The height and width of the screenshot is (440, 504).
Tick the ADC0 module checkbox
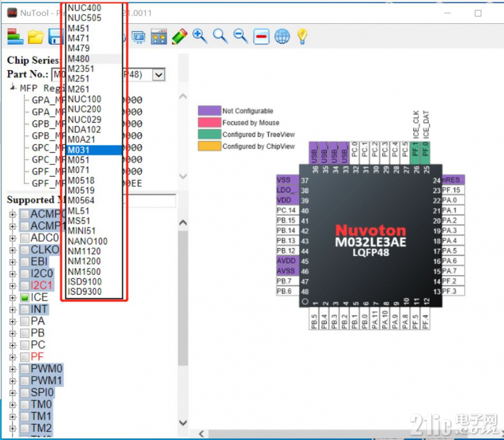(25, 238)
